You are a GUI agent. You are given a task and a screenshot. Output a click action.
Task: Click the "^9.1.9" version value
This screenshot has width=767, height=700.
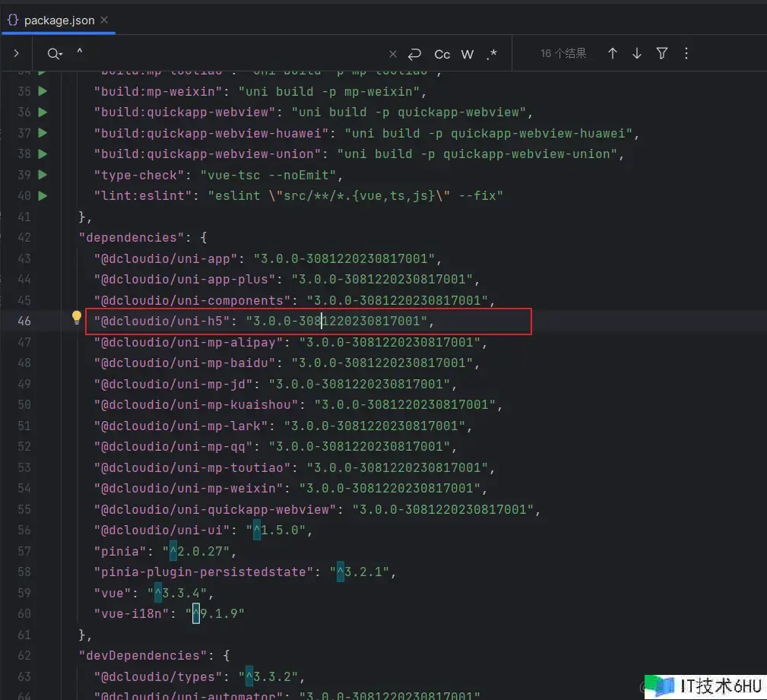(x=214, y=613)
